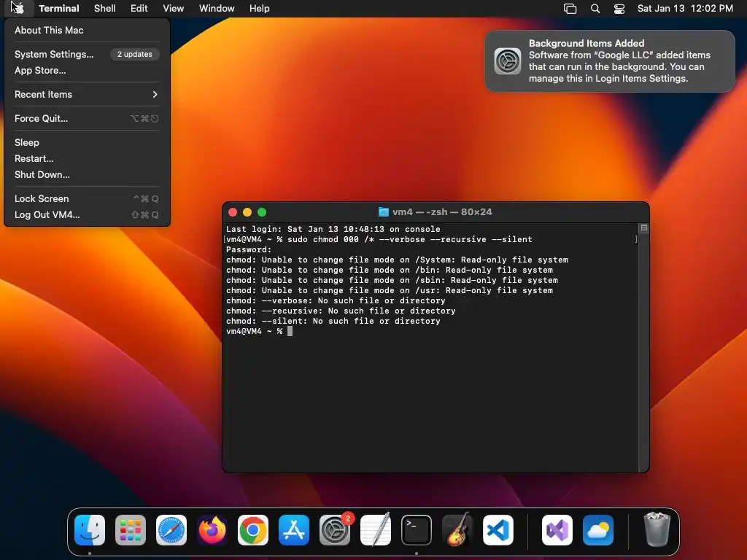Open Google Chrome from the Dock

(253, 530)
